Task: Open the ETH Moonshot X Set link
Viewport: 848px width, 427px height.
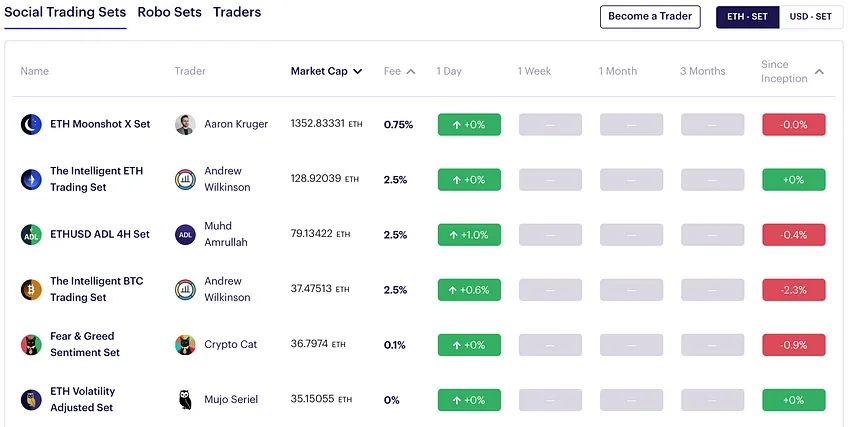Action: point(100,124)
